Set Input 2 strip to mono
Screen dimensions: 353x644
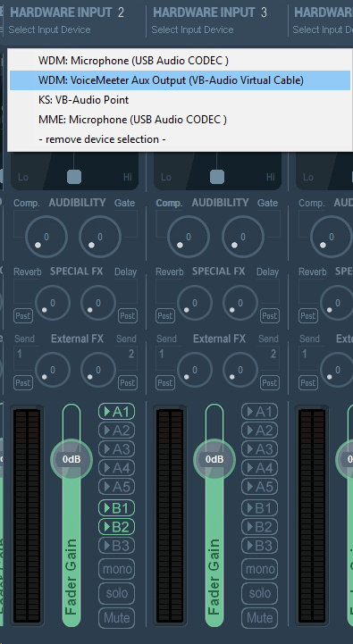coord(117,569)
